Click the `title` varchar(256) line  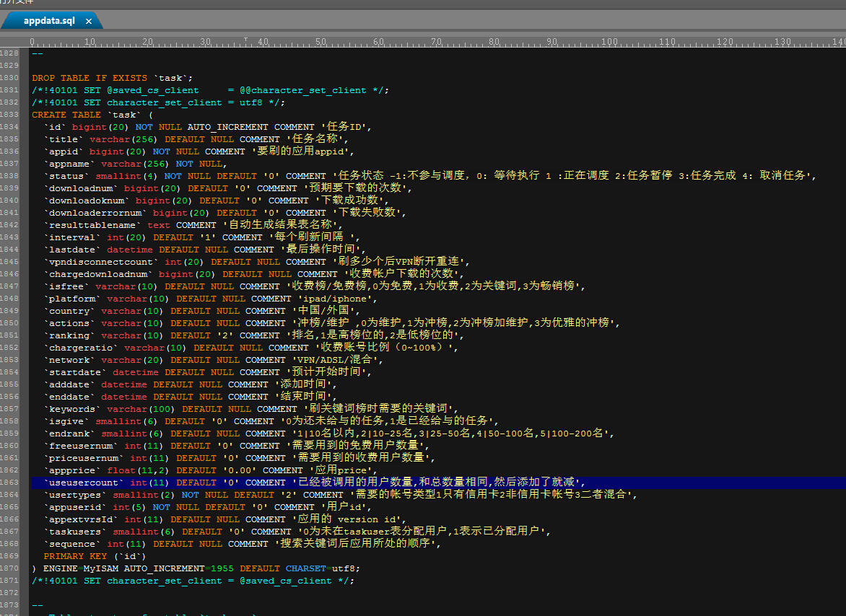pyautogui.click(x=196, y=139)
